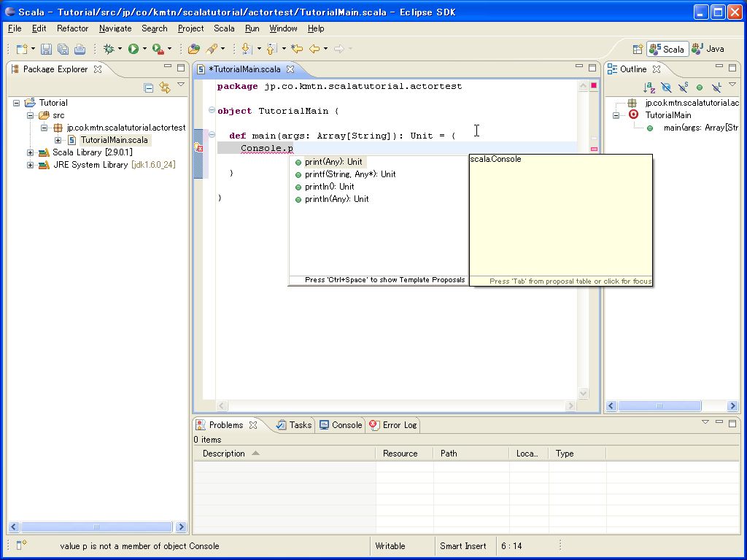Save the file with the Save icon
747x560 pixels.
(x=46, y=49)
